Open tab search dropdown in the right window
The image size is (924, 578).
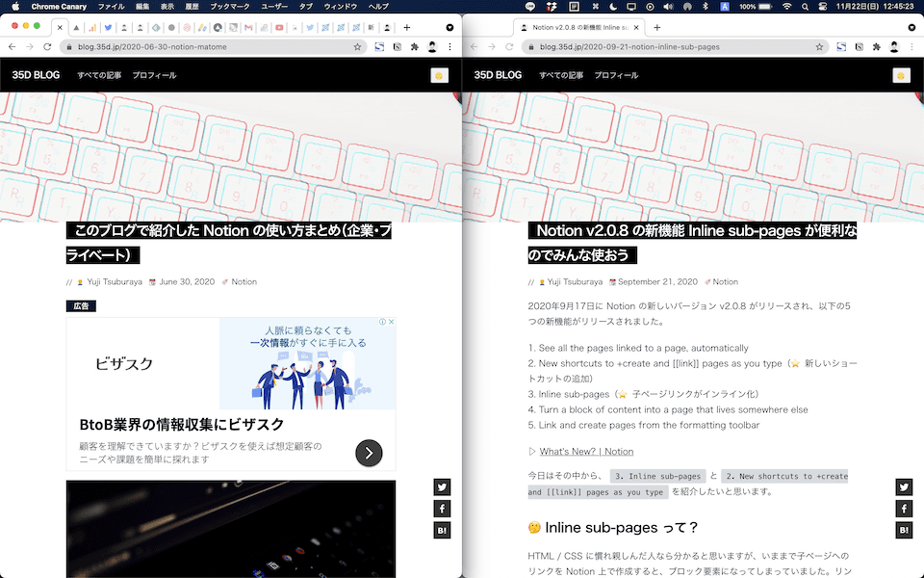tap(911, 27)
